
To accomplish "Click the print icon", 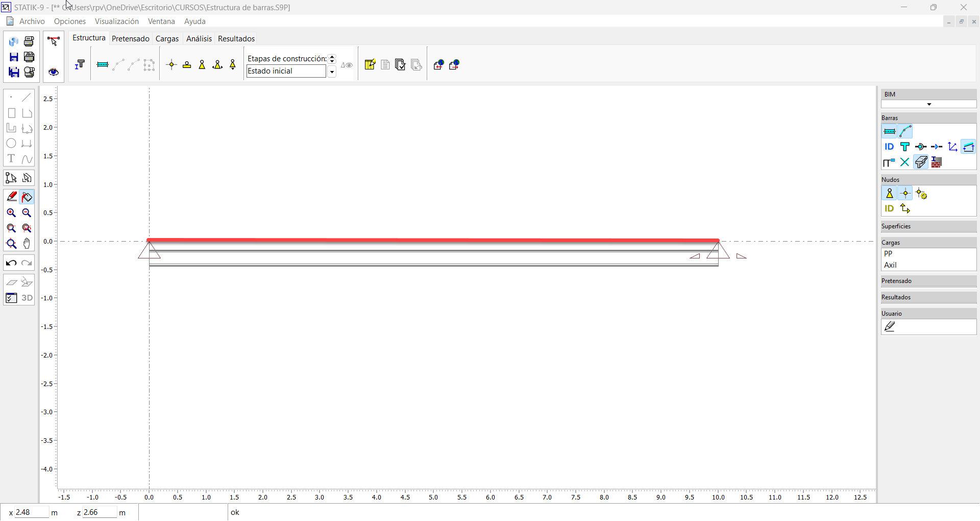I will coord(29,41).
